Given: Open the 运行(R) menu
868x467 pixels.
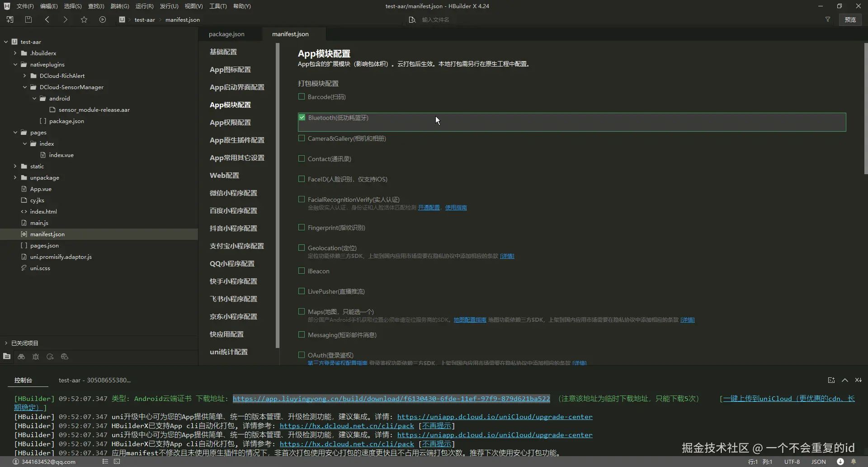Looking at the screenshot, I should tap(145, 6).
